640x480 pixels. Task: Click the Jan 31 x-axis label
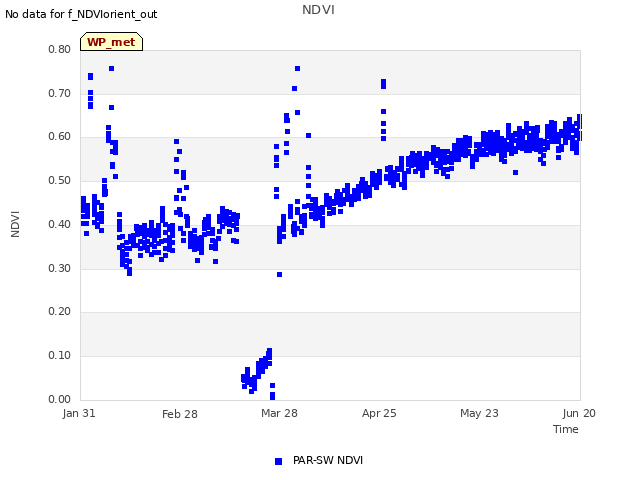79,413
